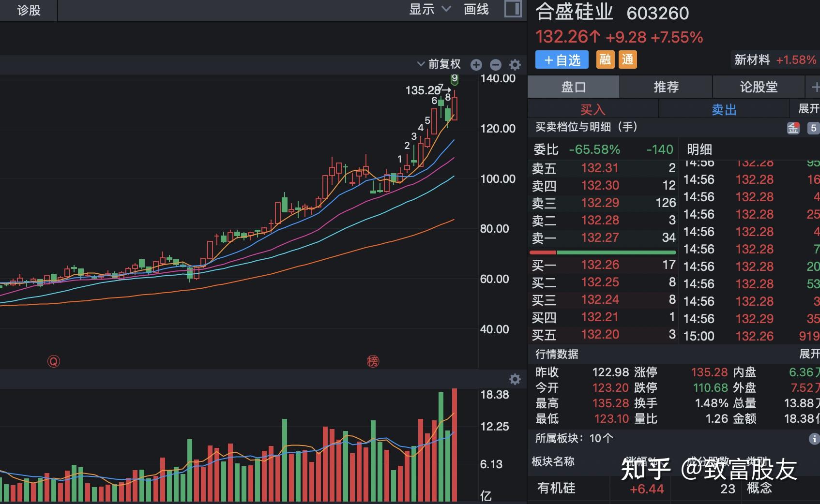Expand 行情数据 section with 展开

pos(809,354)
